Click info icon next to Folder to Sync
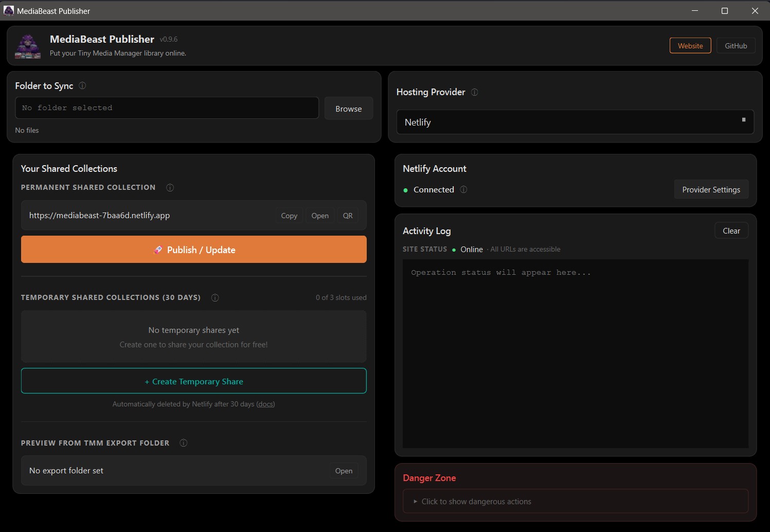The height and width of the screenshot is (532, 770). 82,86
